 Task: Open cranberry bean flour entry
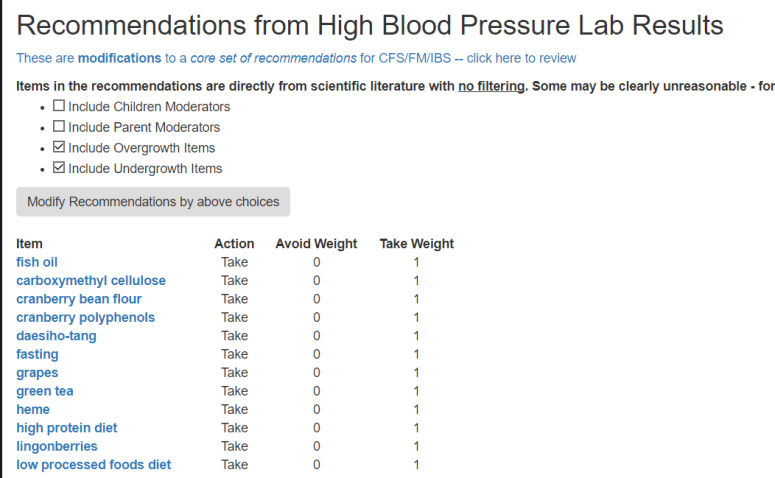coord(79,299)
